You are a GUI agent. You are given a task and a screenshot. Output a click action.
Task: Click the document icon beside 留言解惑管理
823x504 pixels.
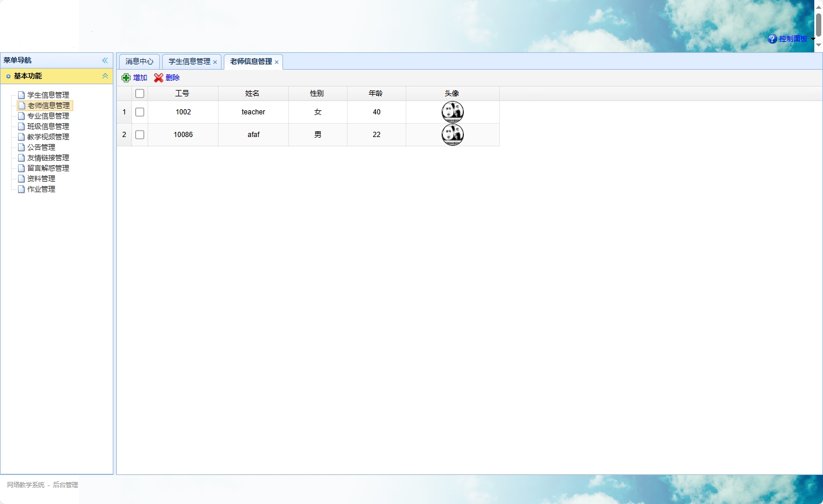[x=22, y=168]
